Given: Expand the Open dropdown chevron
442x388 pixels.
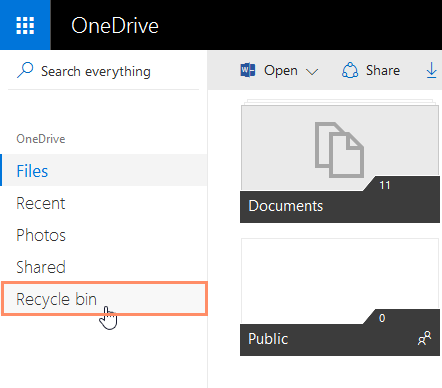Looking at the screenshot, I should coord(312,71).
